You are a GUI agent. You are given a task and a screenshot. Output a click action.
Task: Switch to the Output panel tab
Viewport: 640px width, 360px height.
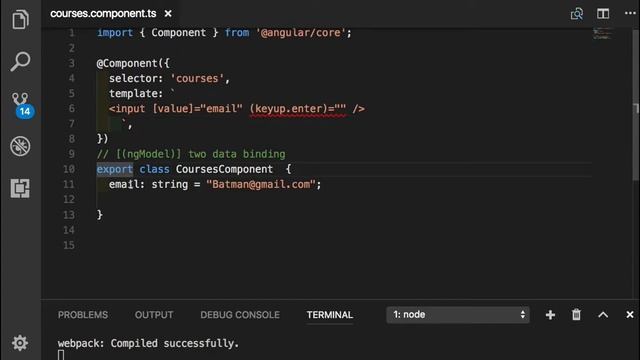[x=154, y=315]
